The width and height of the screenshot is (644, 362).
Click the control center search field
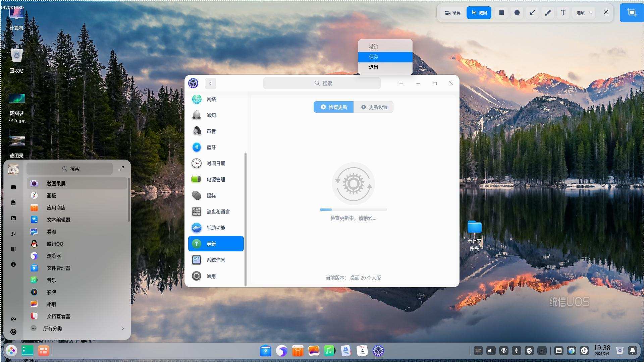[322, 83]
